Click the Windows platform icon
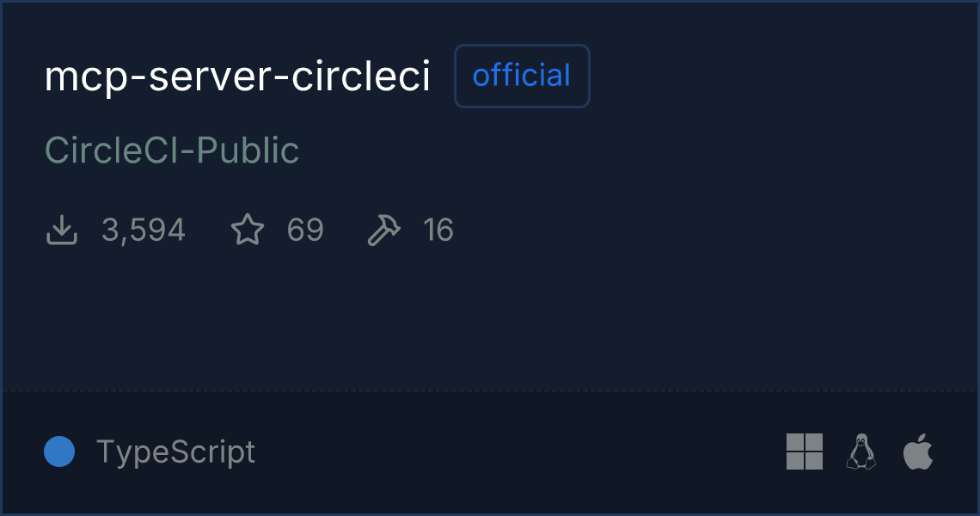The width and height of the screenshot is (980, 516). [804, 451]
